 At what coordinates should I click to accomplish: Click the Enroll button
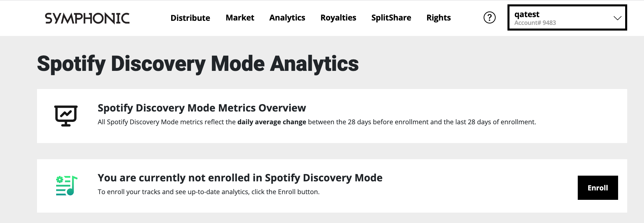(x=598, y=188)
